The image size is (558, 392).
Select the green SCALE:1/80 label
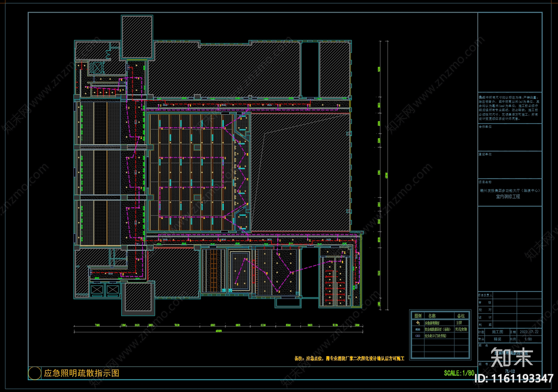(x=459, y=373)
